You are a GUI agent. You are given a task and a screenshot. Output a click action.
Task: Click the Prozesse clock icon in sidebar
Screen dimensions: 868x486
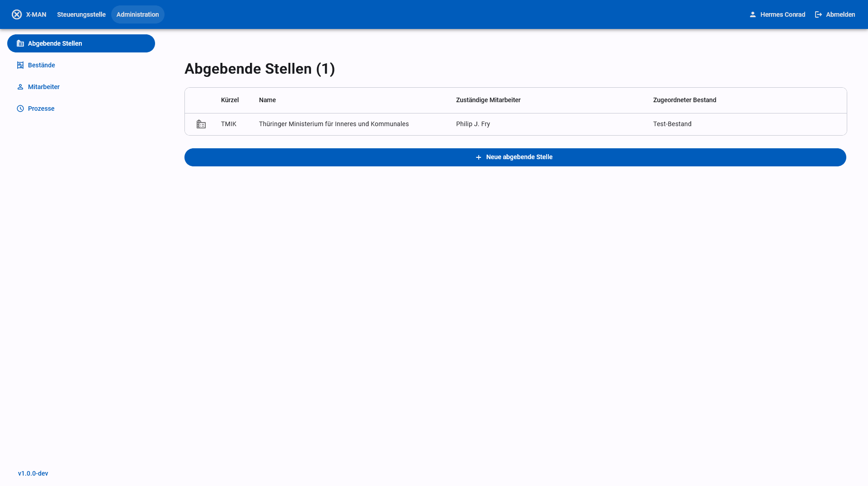[x=20, y=109]
